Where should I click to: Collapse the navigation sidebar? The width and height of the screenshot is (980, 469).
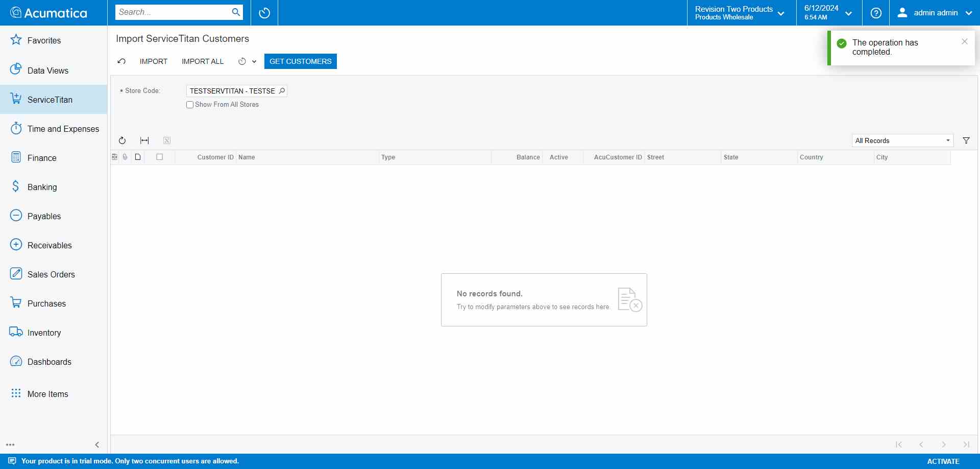pyautogui.click(x=97, y=445)
